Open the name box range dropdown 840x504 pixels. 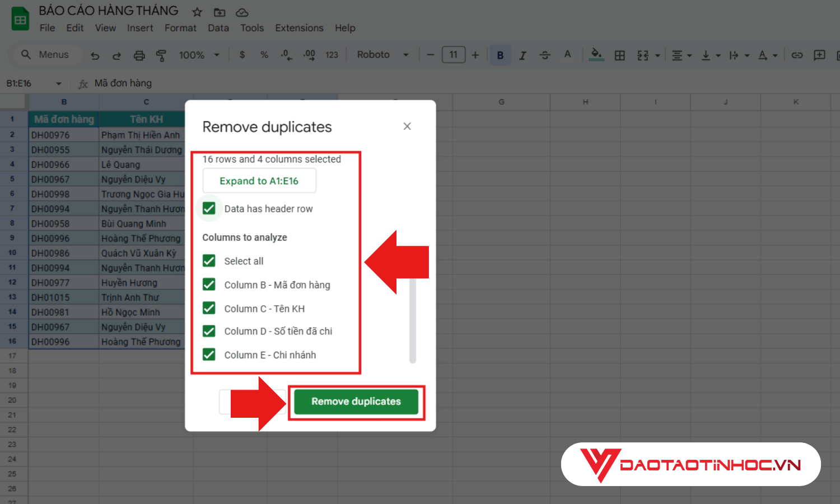(59, 83)
